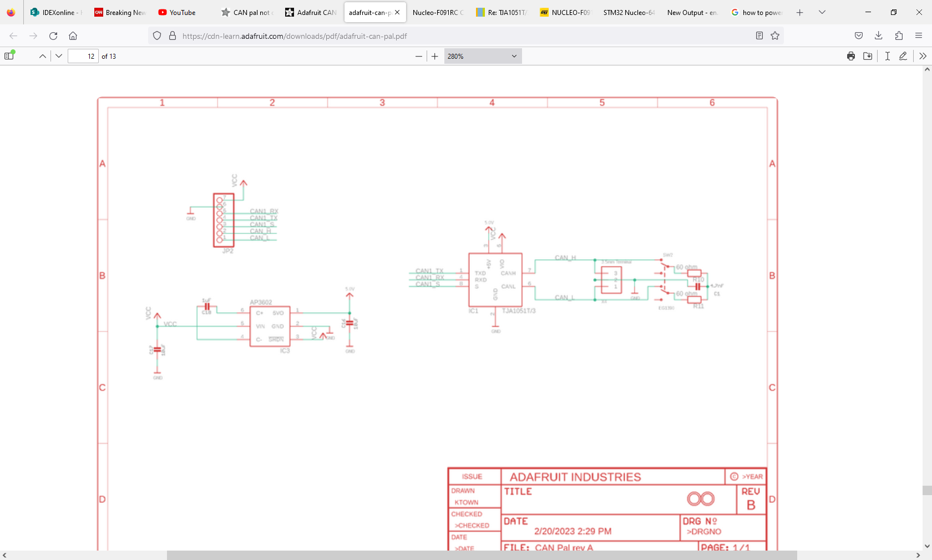The width and height of the screenshot is (932, 560).
Task: Zoom out the PDF view
Action: point(418,56)
